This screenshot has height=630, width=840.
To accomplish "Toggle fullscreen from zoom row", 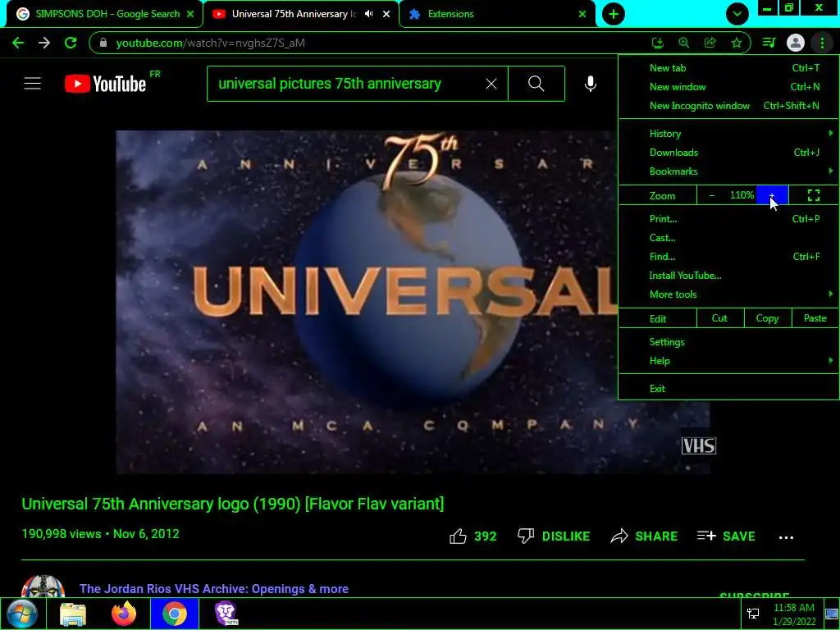I will 813,195.
